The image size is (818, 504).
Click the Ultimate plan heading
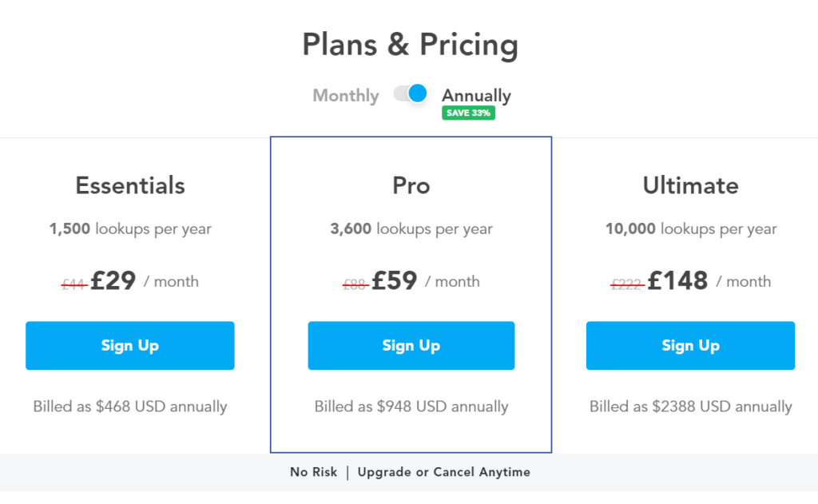coord(691,185)
